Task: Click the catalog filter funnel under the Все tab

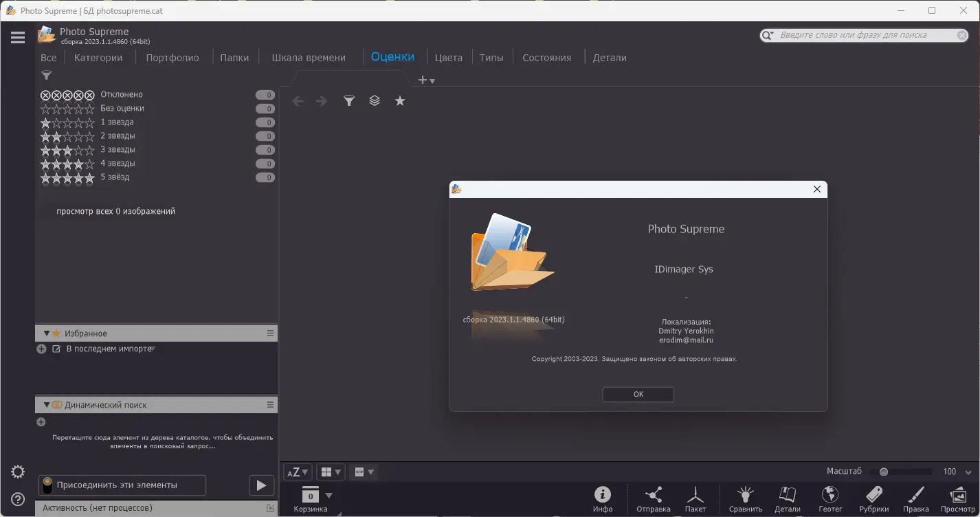Action: pyautogui.click(x=47, y=76)
